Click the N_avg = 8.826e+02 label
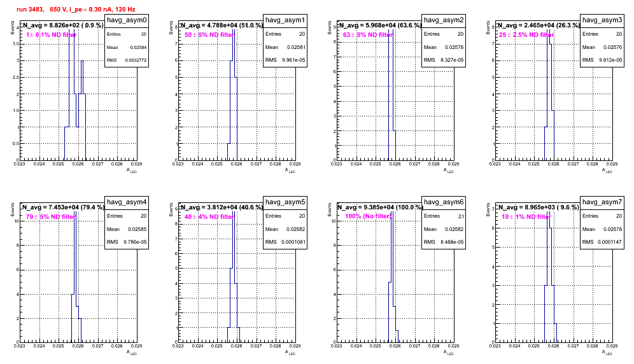 (62, 25)
